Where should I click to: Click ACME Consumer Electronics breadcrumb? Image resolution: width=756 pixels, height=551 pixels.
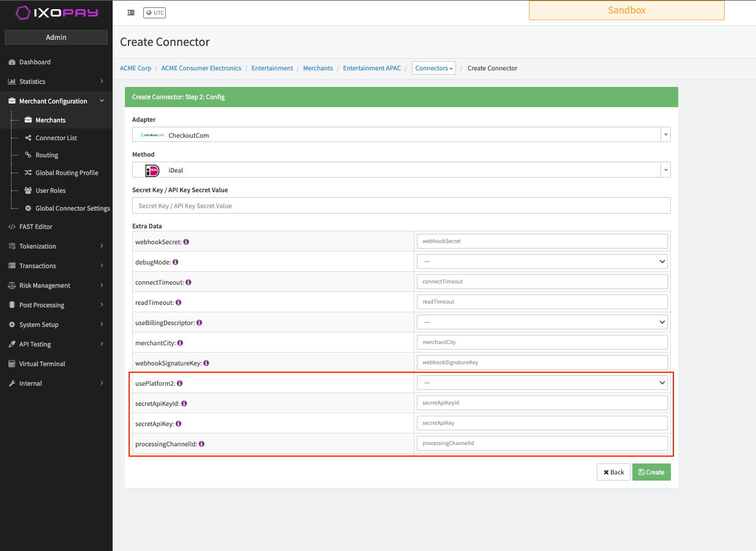[201, 68]
